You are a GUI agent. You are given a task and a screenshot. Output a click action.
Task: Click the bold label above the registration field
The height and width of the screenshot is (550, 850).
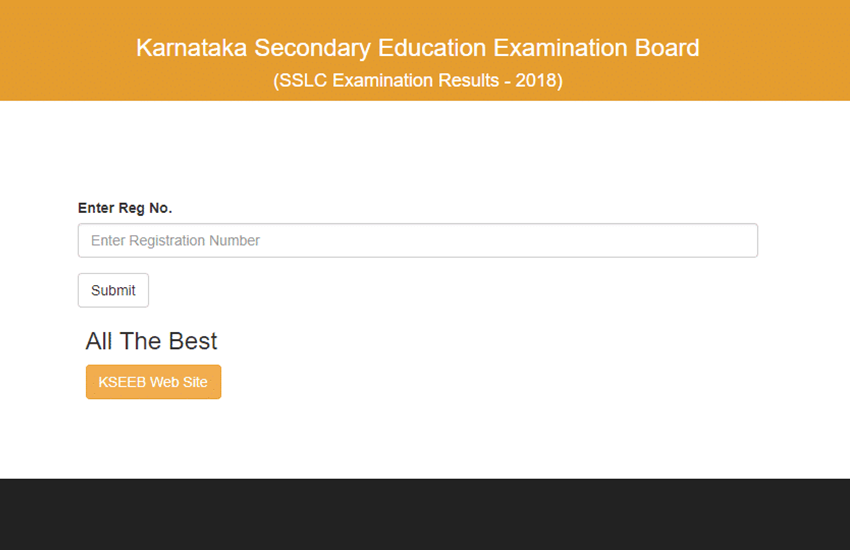point(125,208)
